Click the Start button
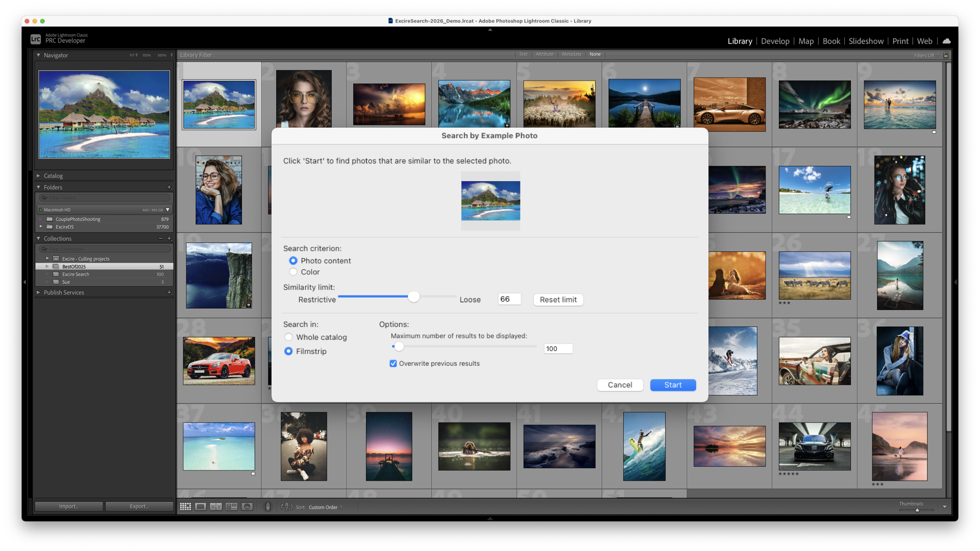The width and height of the screenshot is (980, 551). click(673, 385)
